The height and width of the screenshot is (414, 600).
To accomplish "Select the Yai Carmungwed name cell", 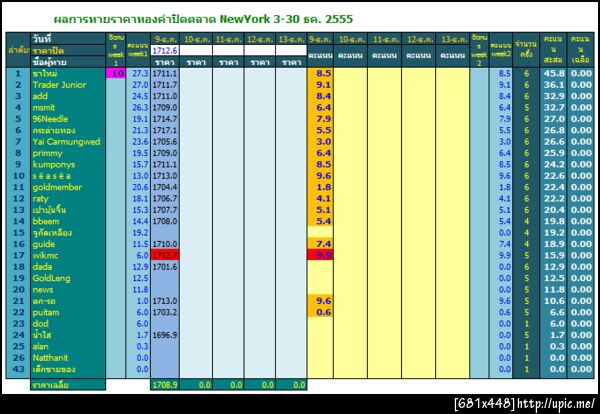I will pyautogui.click(x=68, y=142).
